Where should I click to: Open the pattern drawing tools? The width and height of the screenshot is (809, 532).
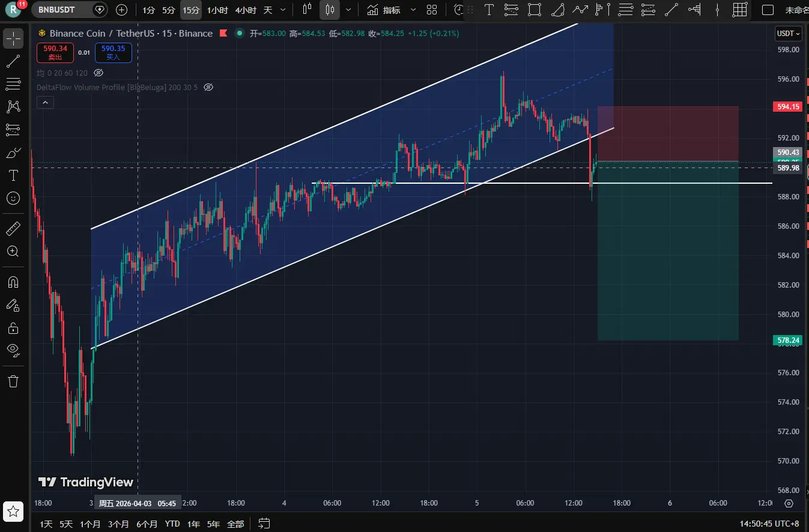13,106
